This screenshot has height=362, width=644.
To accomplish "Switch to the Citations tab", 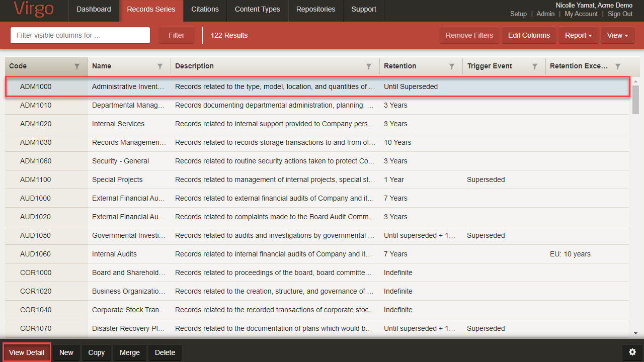I will pos(205,9).
